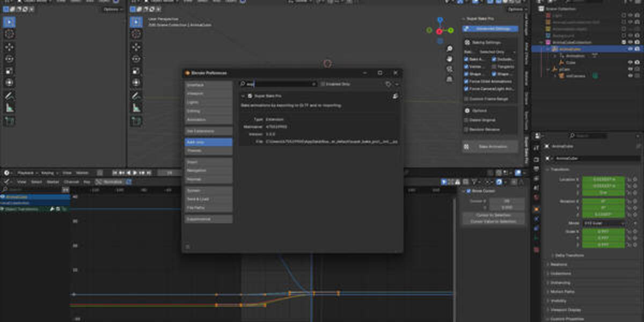The height and width of the screenshot is (322, 644).
Task: Select the Move tool in the far-left viewport toolbar
Action: point(10,47)
